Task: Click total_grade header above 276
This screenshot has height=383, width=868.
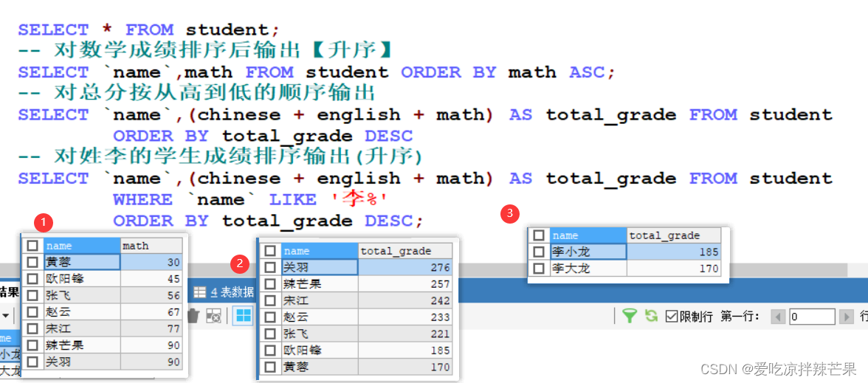Action: click(405, 251)
